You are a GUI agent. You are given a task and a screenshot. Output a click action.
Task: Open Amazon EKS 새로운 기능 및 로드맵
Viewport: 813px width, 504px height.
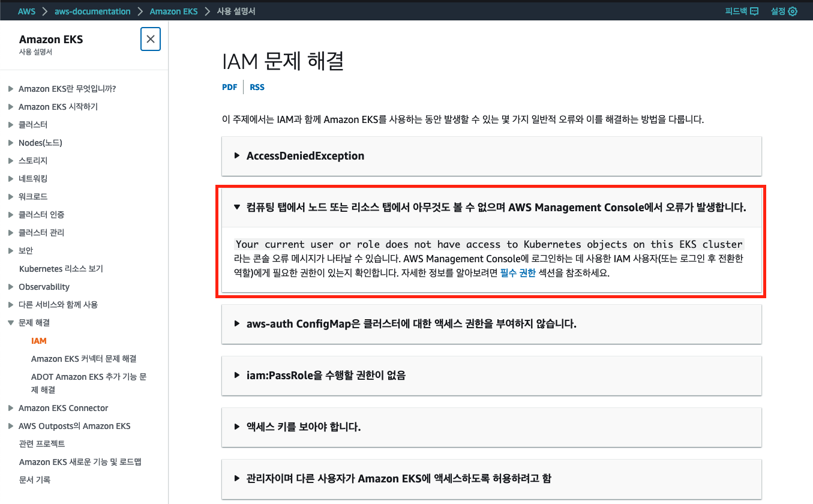point(80,462)
